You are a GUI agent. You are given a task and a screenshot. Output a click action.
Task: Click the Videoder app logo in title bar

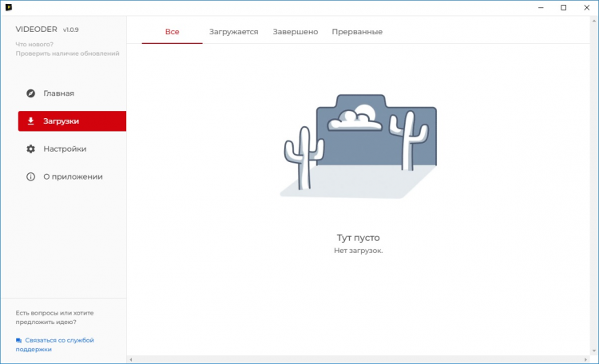pos(8,8)
